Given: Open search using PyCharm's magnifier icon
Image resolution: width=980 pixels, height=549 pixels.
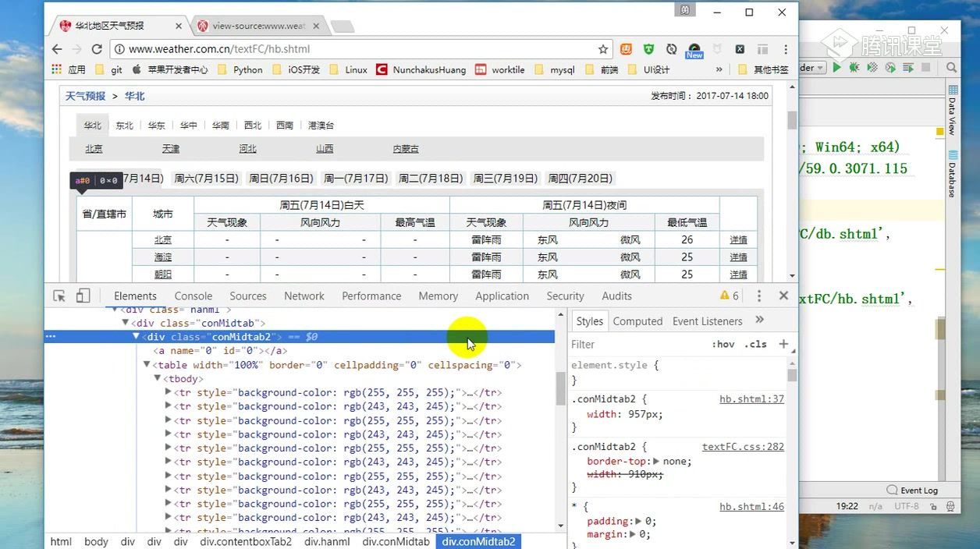Looking at the screenshot, I should (952, 68).
